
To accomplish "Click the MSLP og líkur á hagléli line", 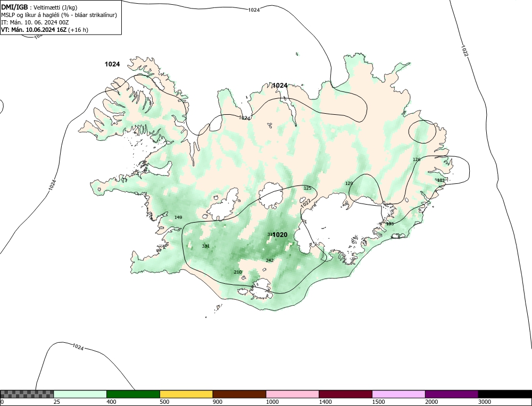I will coord(59,15).
